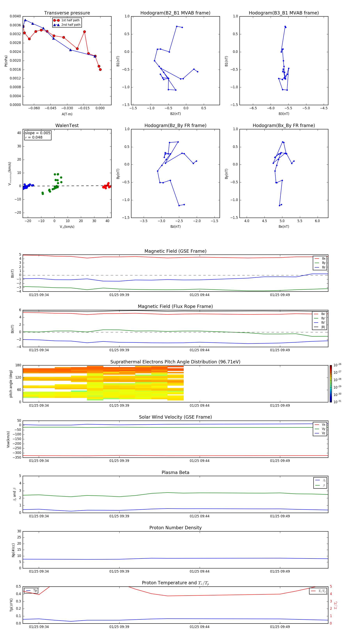This screenshot has height=644, width=351.
Task: Click the 'Pt(nPa)' axis label
Action: pyautogui.click(x=6, y=61)
